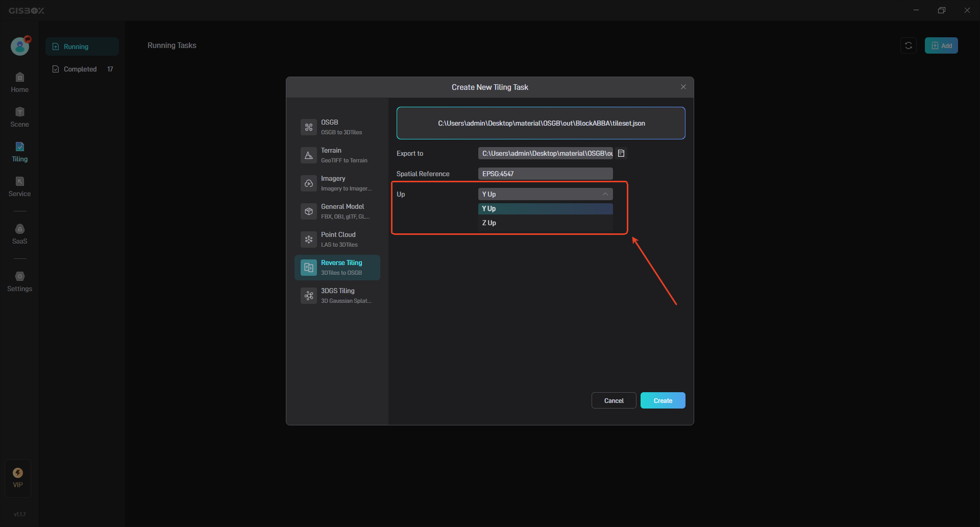Edit Spatial Reference EPSG field
Image resolution: width=980 pixels, height=527 pixels.
[x=546, y=174]
